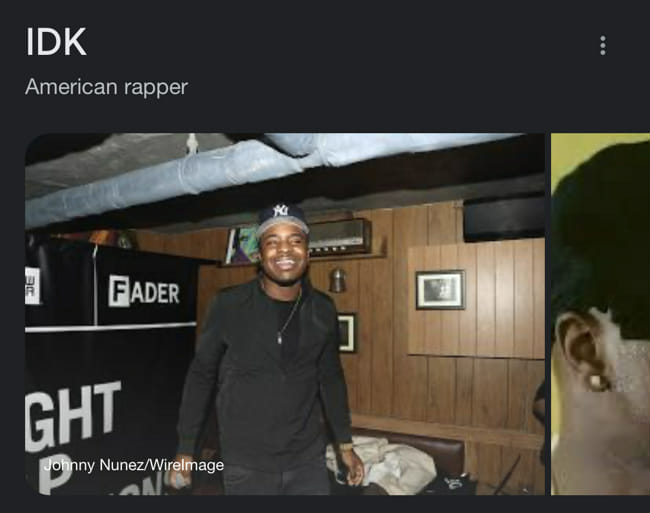Select the IDK title heading
Viewport: 650px width, 513px height.
[x=56, y=42]
